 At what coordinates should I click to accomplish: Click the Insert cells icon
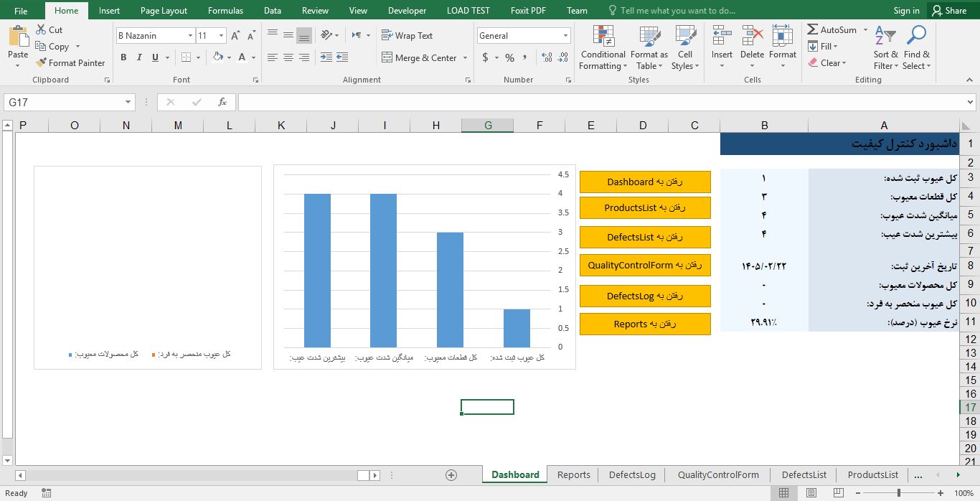coord(722,36)
